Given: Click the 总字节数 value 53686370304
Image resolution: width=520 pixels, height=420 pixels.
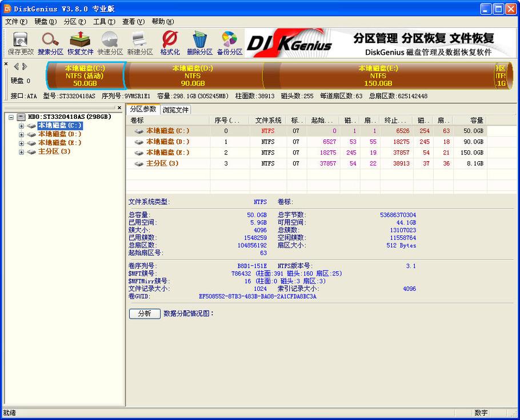Looking at the screenshot, I should (398, 215).
